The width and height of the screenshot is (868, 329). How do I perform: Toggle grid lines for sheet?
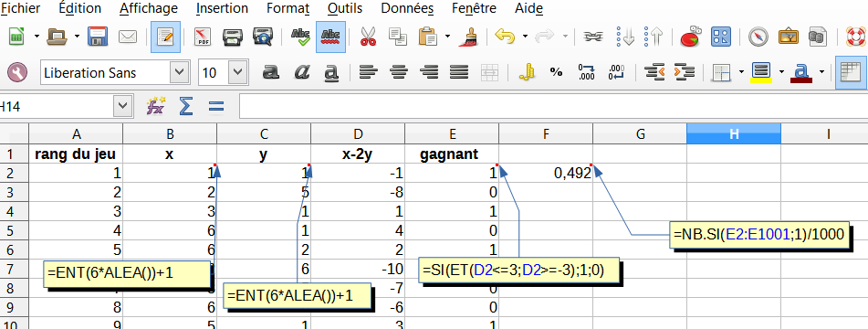pos(851,72)
